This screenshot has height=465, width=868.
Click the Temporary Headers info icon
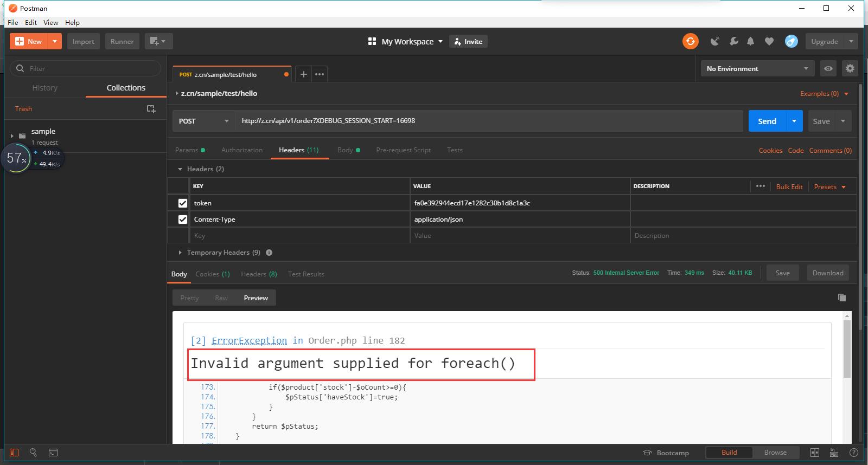pos(269,253)
